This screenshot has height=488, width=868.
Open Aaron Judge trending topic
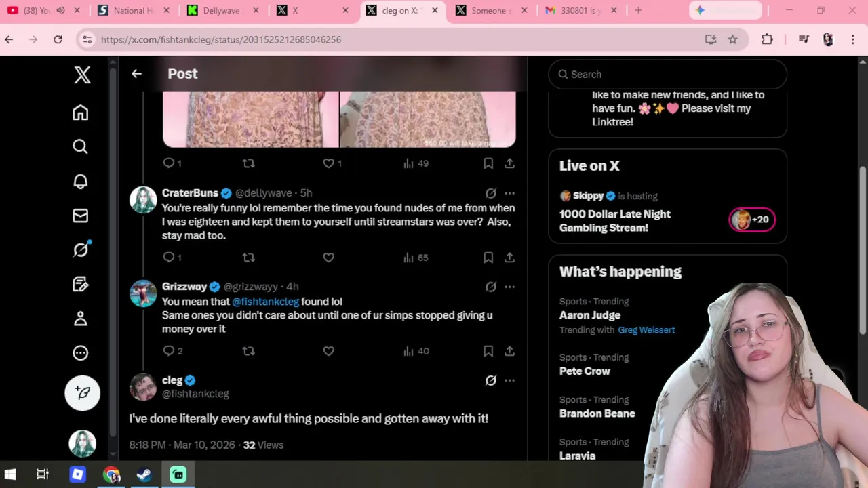coord(590,315)
